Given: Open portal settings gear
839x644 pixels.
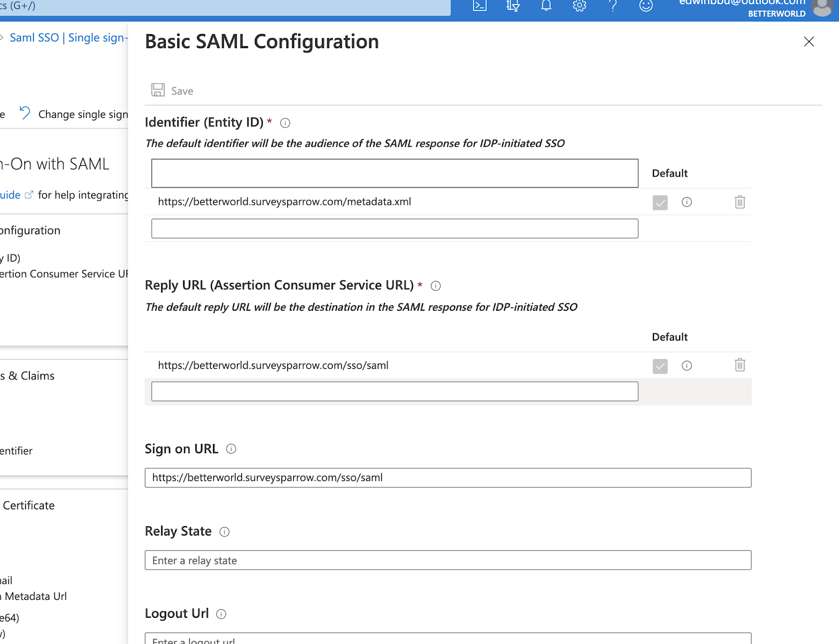Looking at the screenshot, I should click(x=579, y=6).
